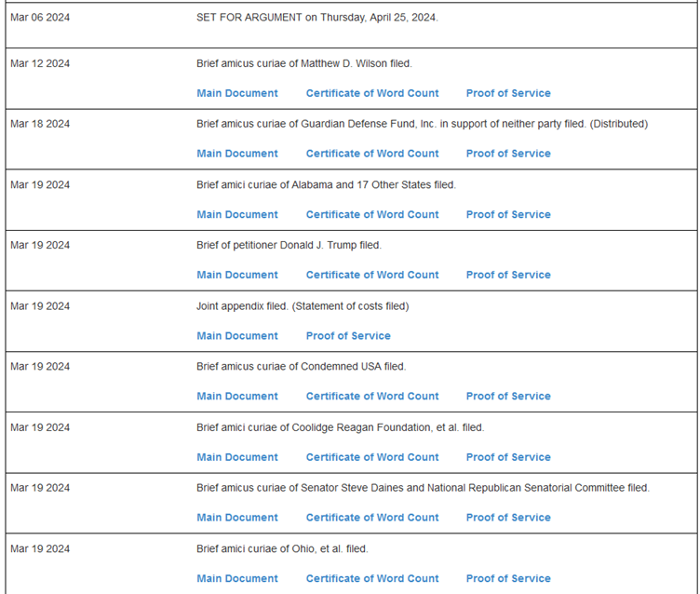Open Proof of Service for Ohio, et al. brief

(x=508, y=579)
